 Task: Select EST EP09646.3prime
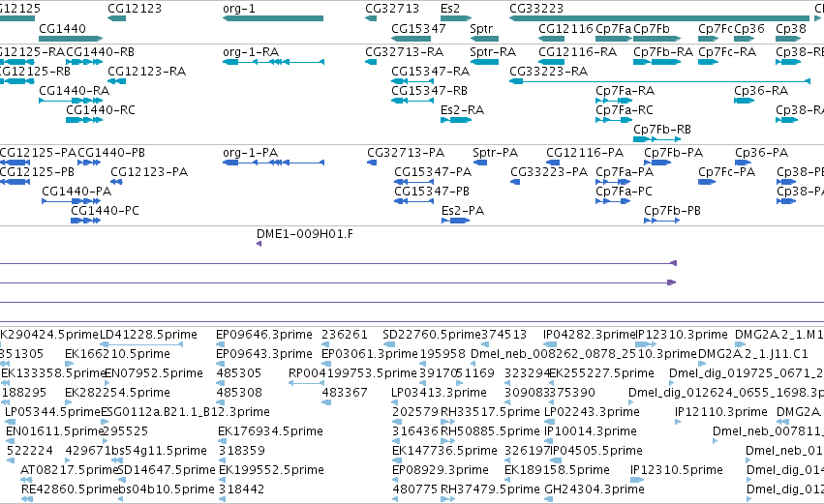[264, 335]
